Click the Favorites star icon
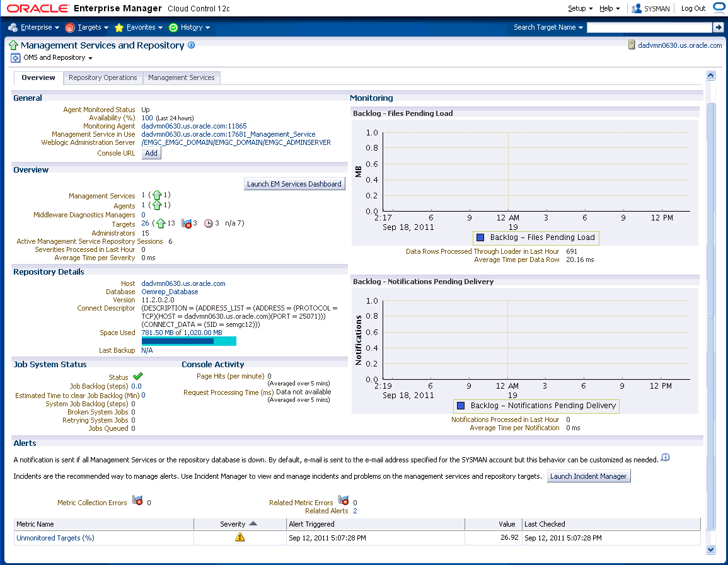Viewport: 728px width, 565px height. (x=119, y=28)
